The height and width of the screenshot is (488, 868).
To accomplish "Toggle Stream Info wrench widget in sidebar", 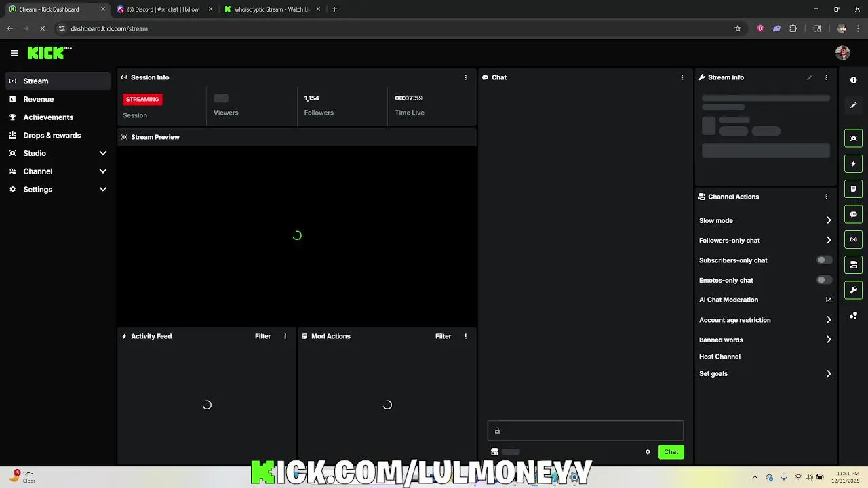I will (854, 290).
